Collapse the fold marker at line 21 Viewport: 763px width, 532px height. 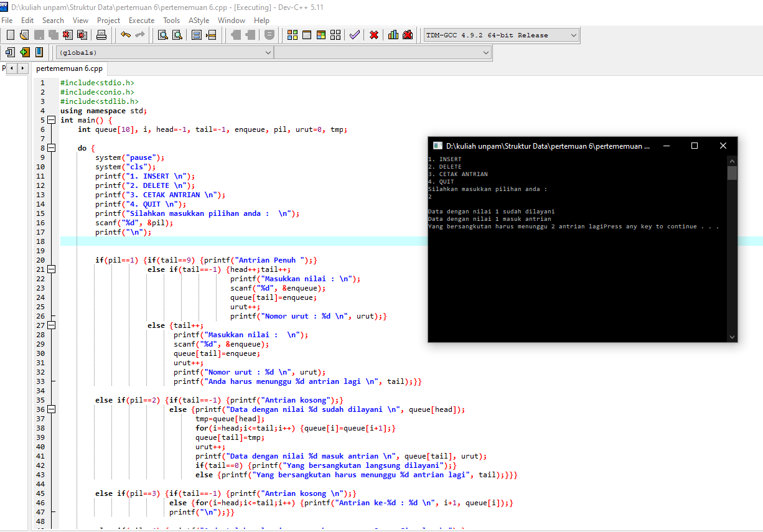click(51, 269)
